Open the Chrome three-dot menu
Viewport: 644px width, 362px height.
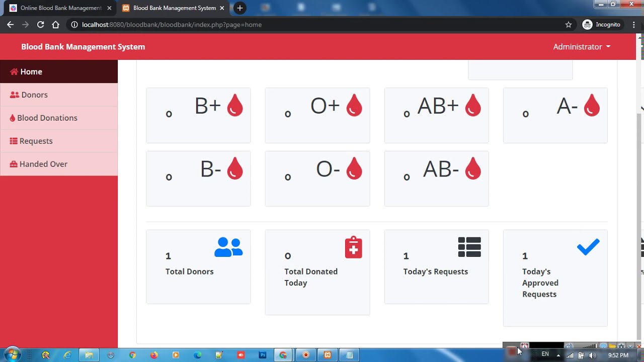click(x=634, y=25)
